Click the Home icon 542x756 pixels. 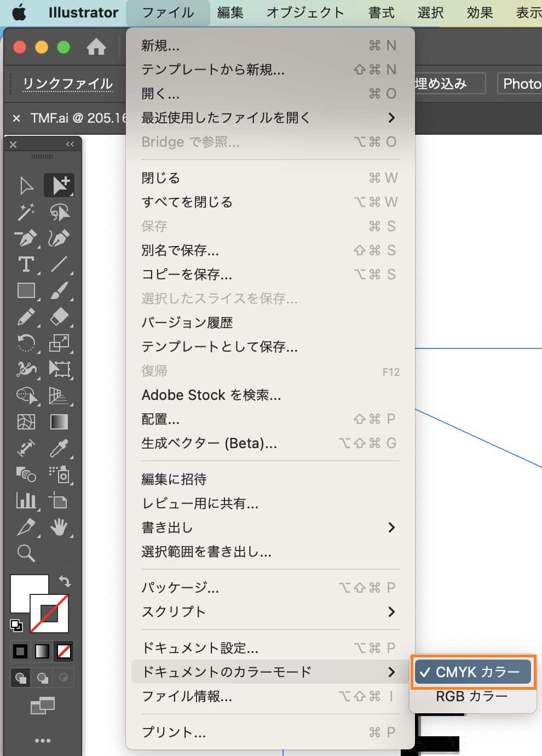click(96, 47)
